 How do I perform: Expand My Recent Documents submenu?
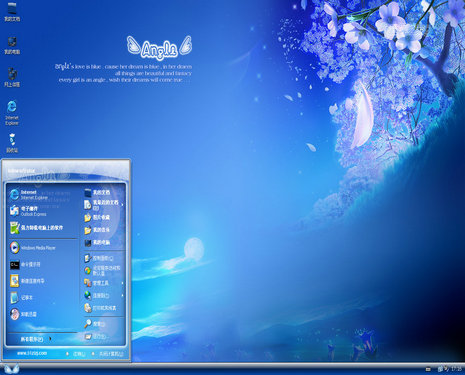(x=104, y=205)
